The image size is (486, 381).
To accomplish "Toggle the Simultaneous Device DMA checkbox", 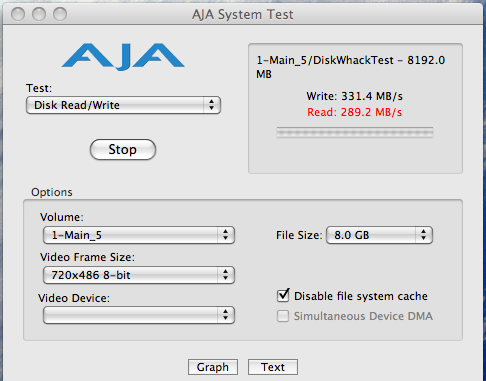I will (283, 316).
